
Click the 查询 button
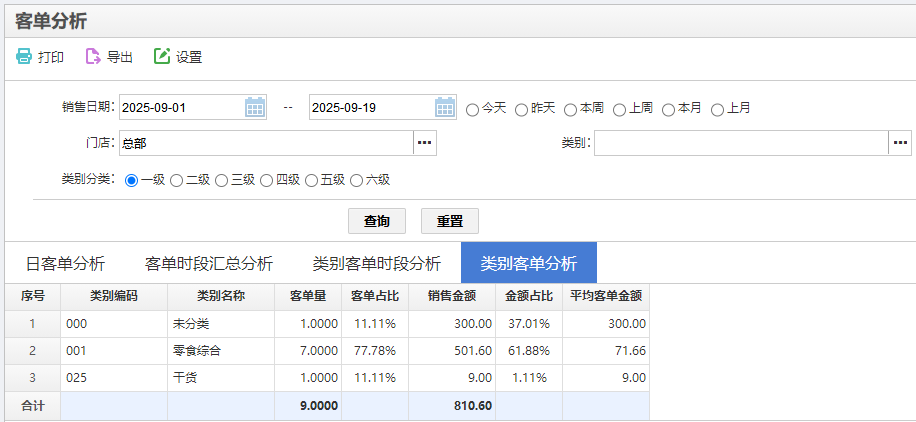coord(377,220)
